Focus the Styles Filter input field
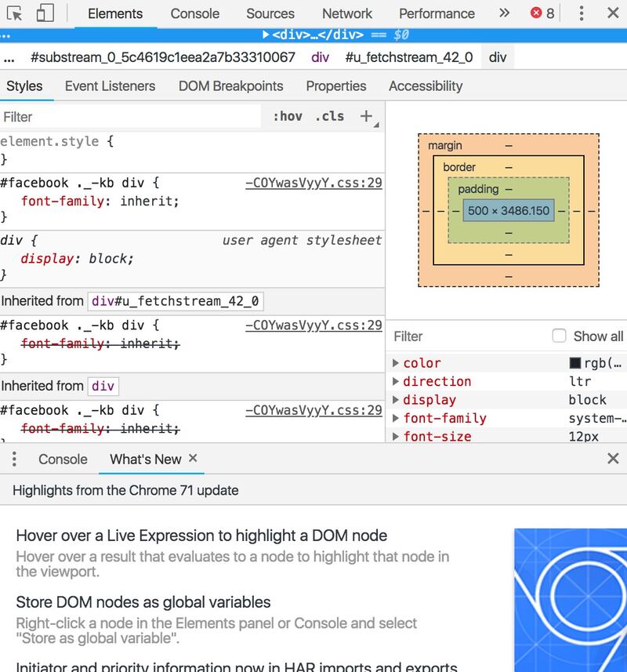 (x=131, y=117)
